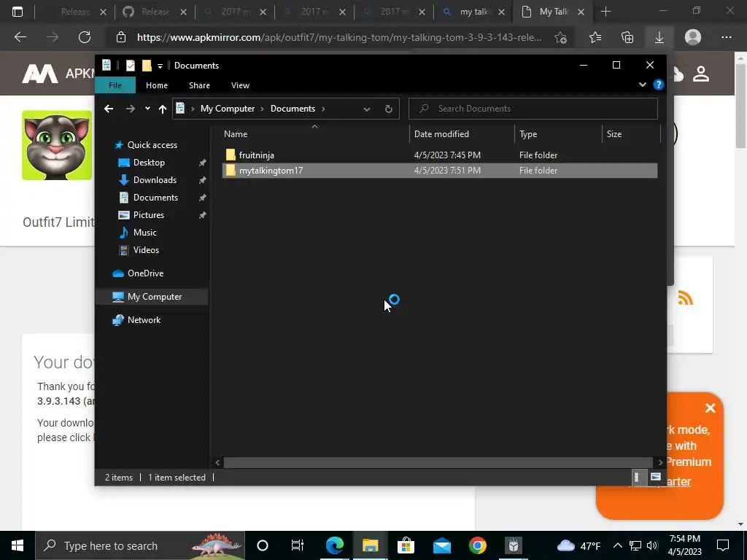This screenshot has height=560, width=747.
Task: Open Edge settings and more menu
Action: (x=727, y=37)
